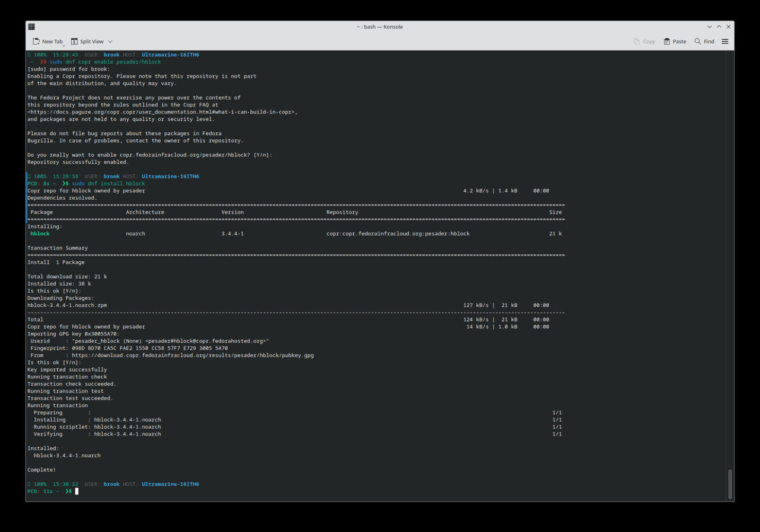Click the terminal prompt cursor
Screen dimensions: 760x532
(76, 491)
